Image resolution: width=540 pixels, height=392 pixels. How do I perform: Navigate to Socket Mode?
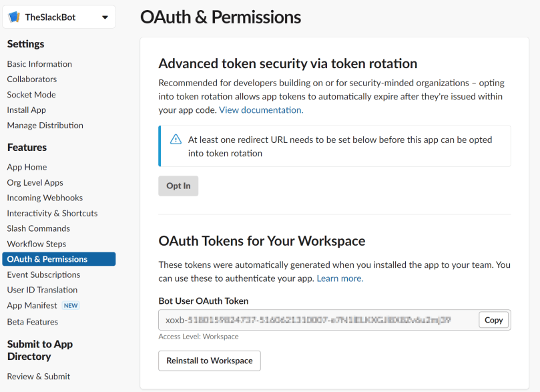[x=31, y=94]
